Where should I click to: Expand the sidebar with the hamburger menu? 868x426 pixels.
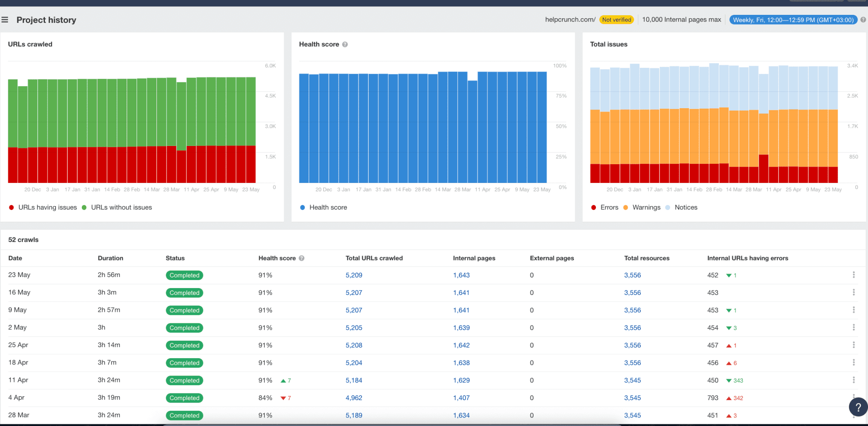click(5, 20)
